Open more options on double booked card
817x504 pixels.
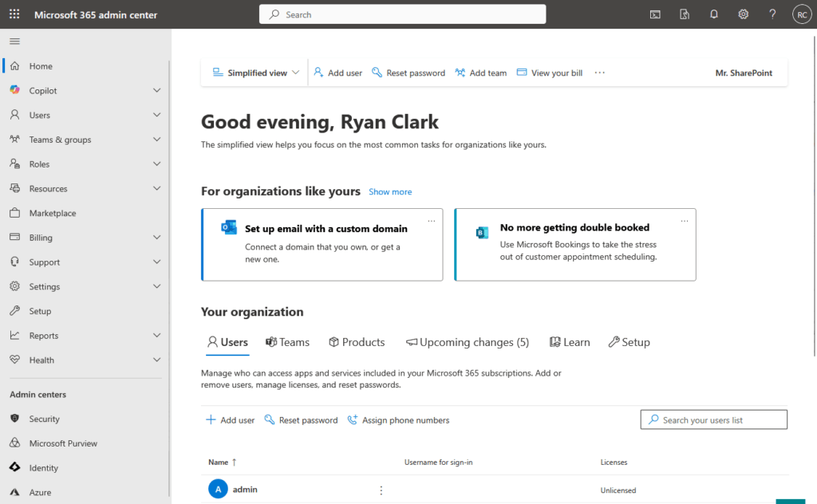point(684,221)
